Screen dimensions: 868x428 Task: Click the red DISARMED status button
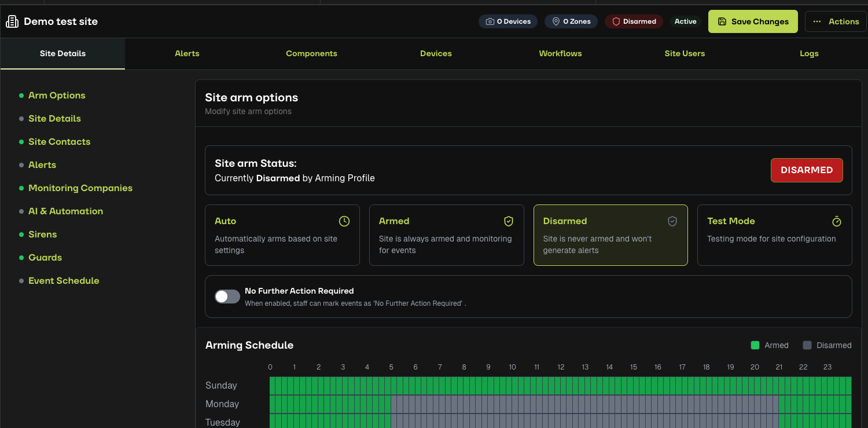807,170
